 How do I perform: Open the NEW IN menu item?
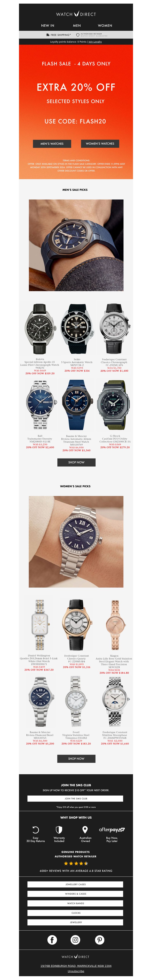[x=47, y=25]
